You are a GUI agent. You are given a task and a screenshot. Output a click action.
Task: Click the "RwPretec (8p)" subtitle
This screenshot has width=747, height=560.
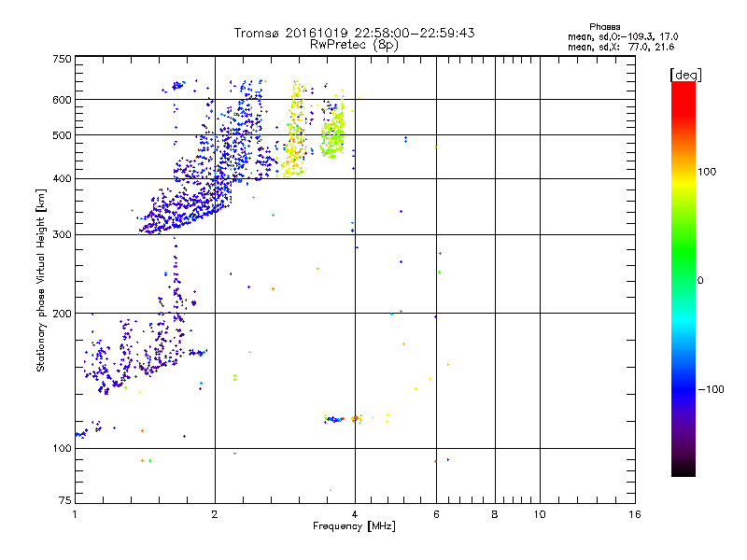coord(354,45)
